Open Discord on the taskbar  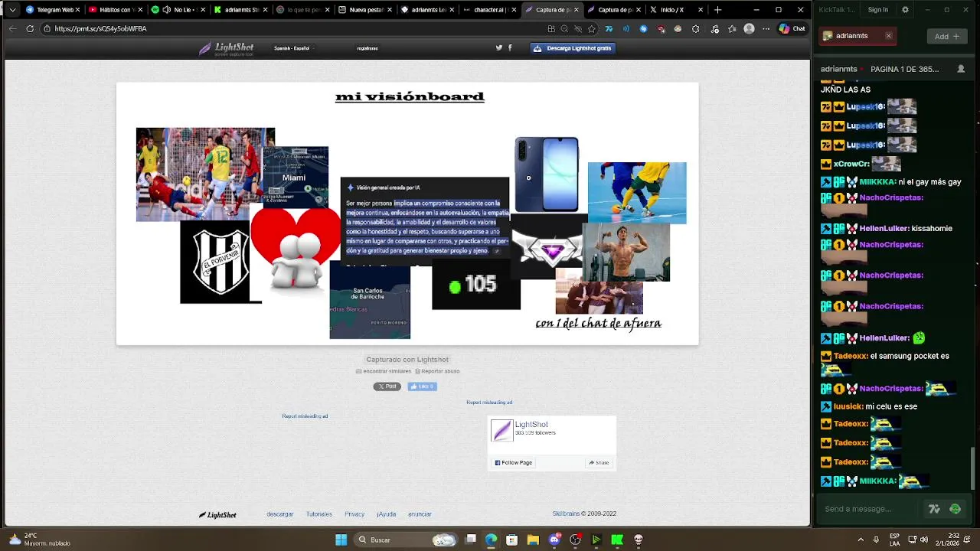(554, 540)
